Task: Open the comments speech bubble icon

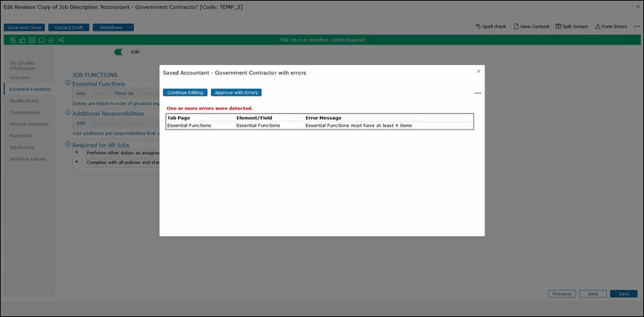Action: [42, 40]
